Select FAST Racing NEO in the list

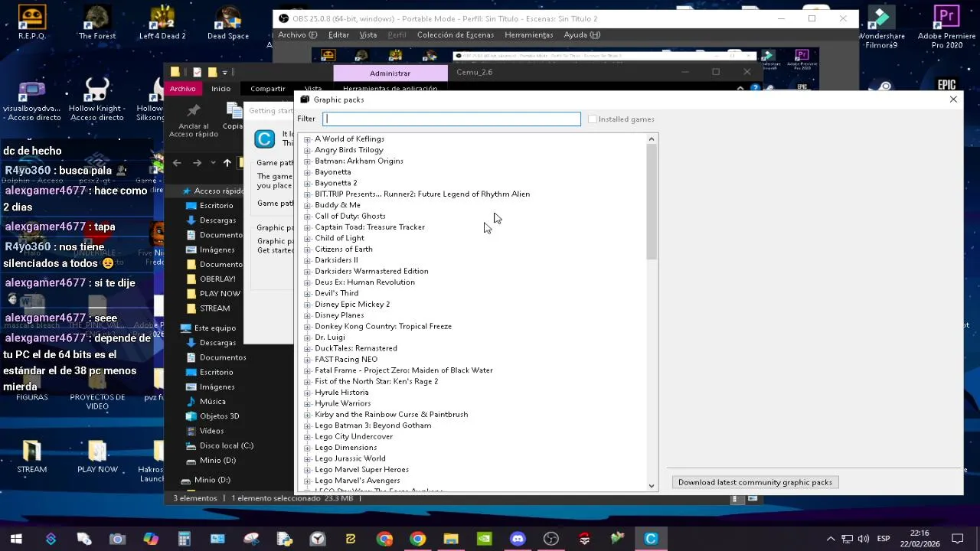click(346, 360)
